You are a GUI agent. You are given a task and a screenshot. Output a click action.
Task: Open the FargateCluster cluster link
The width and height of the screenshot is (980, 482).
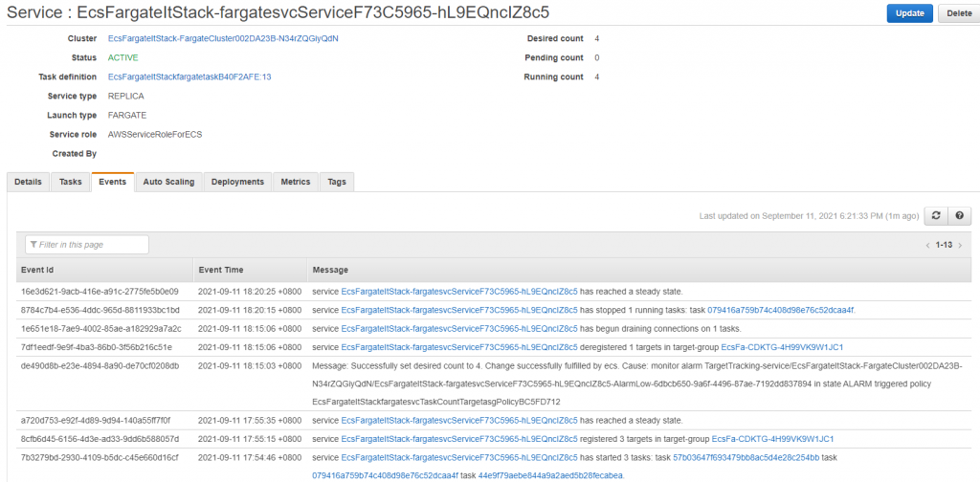point(223,38)
